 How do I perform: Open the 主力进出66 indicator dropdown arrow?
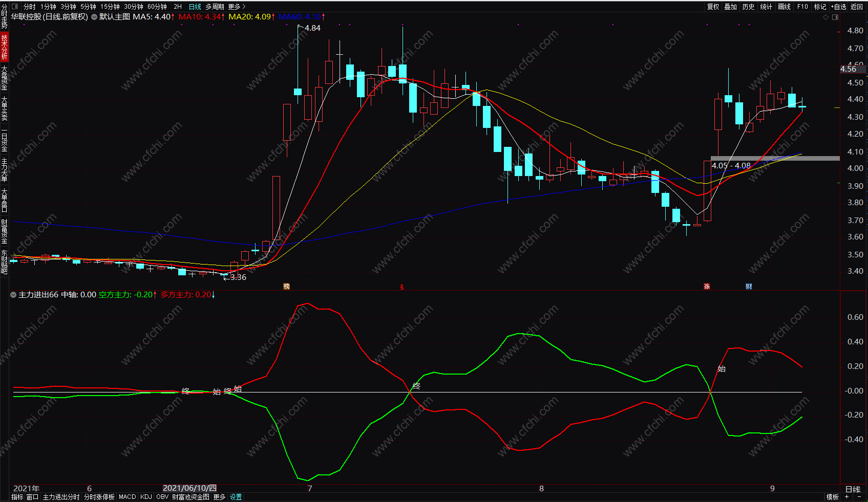(x=13, y=295)
